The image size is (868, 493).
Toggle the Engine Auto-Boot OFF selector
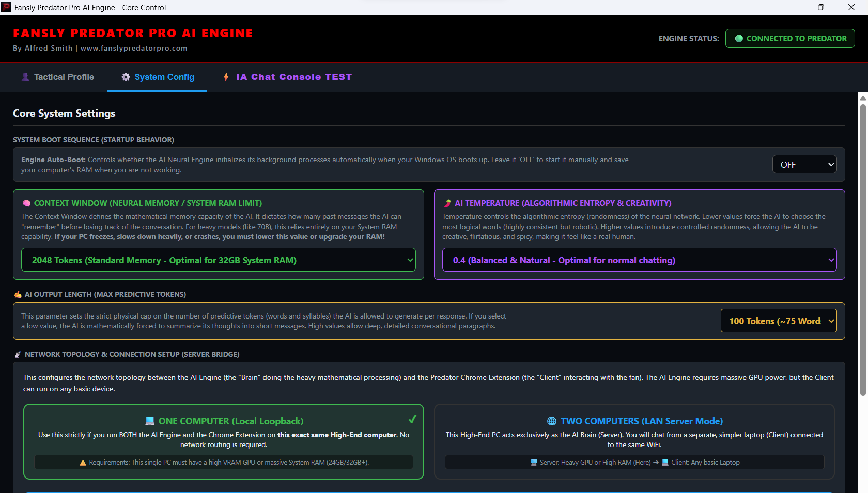[804, 165]
